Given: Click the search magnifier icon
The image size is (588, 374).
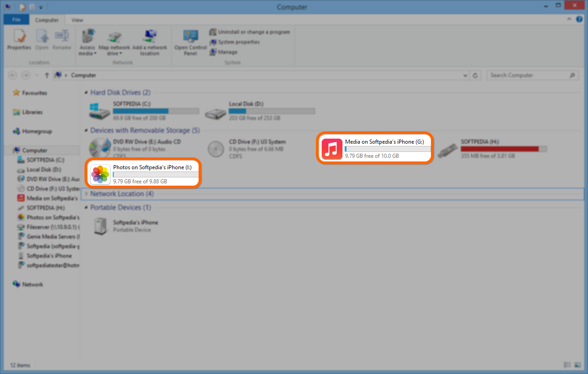Looking at the screenshot, I should point(572,75).
